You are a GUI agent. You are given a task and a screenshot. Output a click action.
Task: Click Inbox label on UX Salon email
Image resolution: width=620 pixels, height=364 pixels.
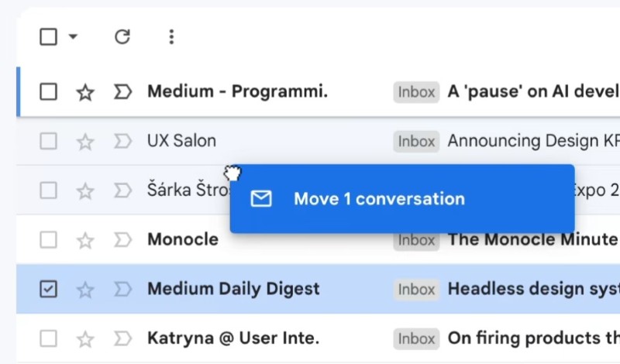tap(416, 142)
